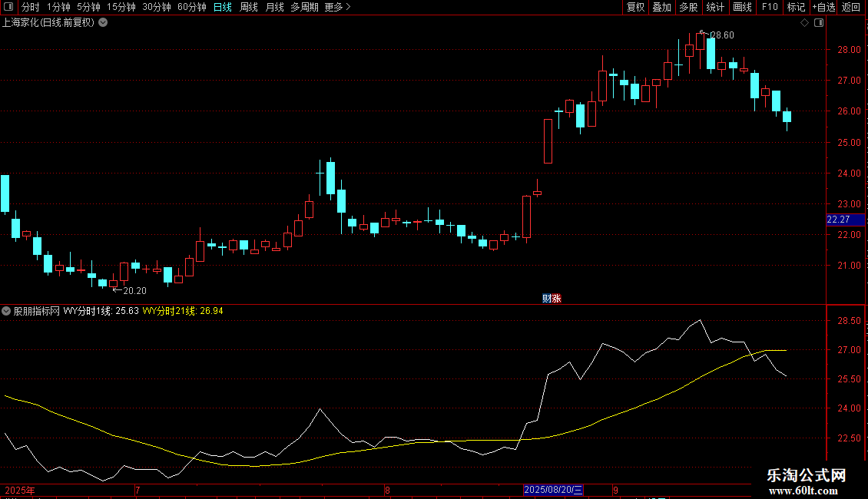Click the 标记 mark button
Viewport: 868px width, 499px height.
[x=796, y=7]
